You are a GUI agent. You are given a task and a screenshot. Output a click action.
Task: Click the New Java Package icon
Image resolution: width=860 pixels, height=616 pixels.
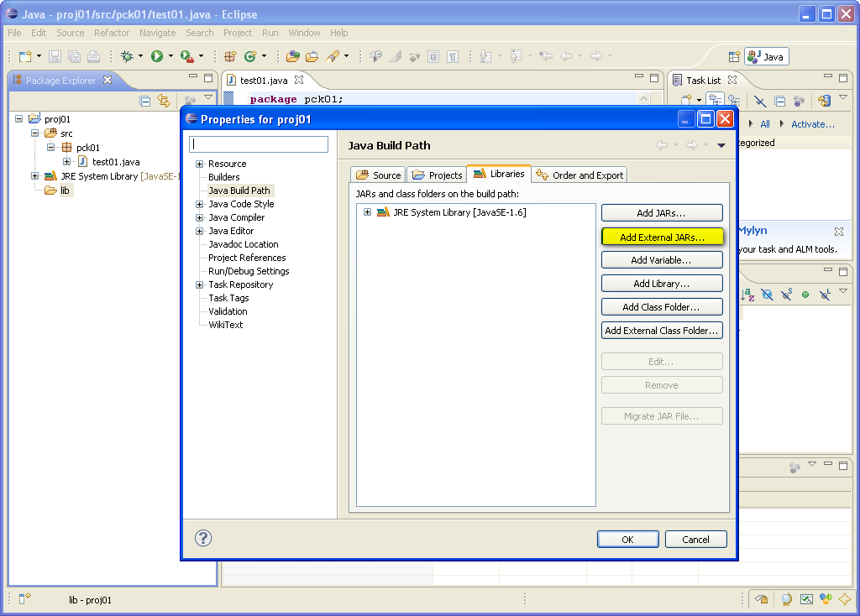tap(230, 56)
